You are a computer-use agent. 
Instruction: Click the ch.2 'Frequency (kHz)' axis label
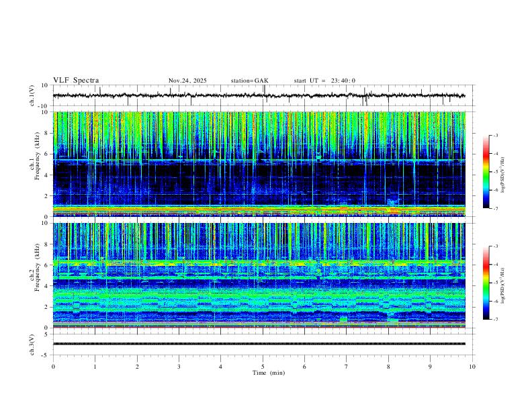[x=38, y=267]
